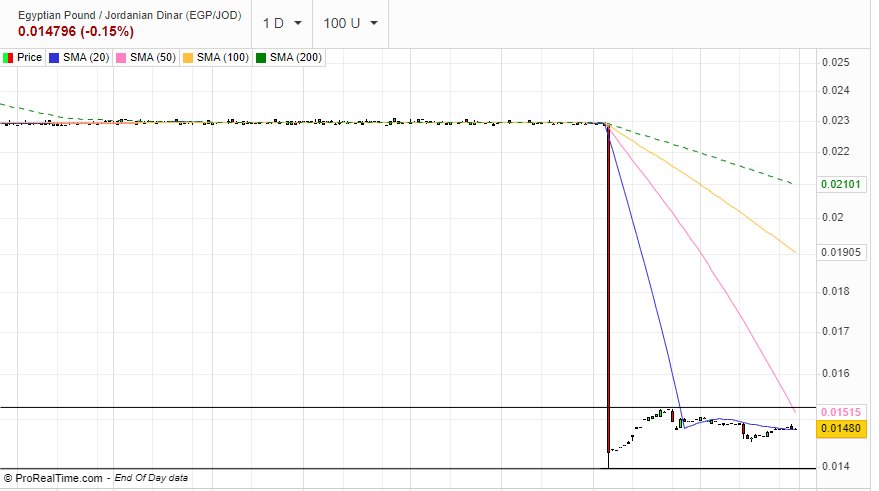The height and width of the screenshot is (491, 879).
Task: Click the tall red crash candlestick
Action: pyautogui.click(x=608, y=289)
